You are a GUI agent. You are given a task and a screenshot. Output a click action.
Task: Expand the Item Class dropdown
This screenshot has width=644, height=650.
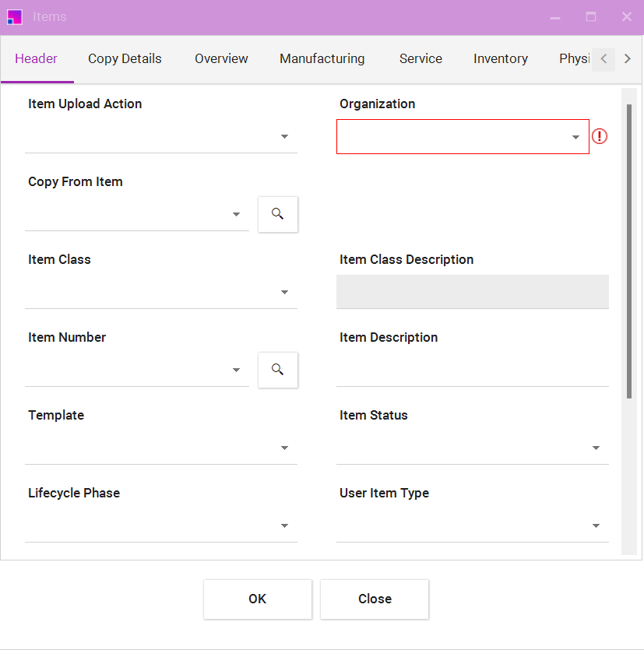coord(284,293)
